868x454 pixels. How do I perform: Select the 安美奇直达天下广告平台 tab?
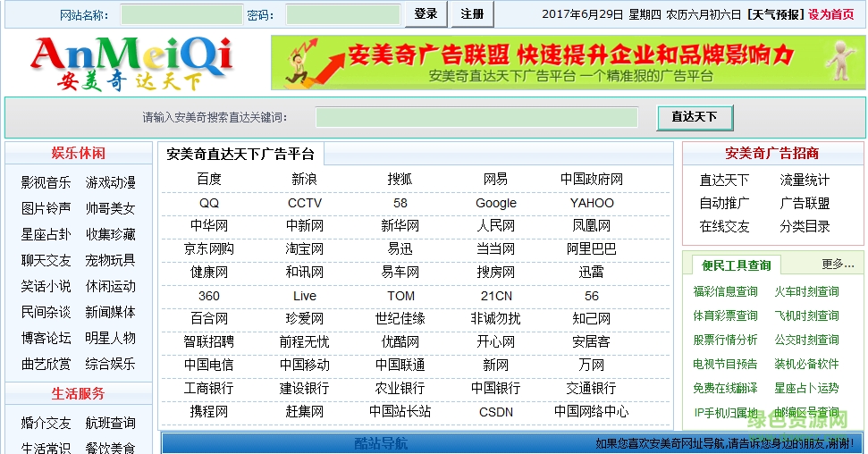[x=240, y=154]
